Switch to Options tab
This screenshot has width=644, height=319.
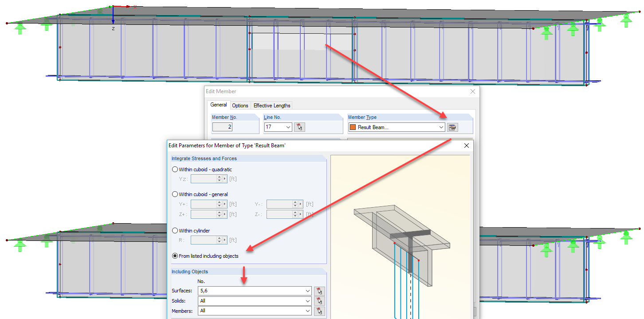(240, 106)
